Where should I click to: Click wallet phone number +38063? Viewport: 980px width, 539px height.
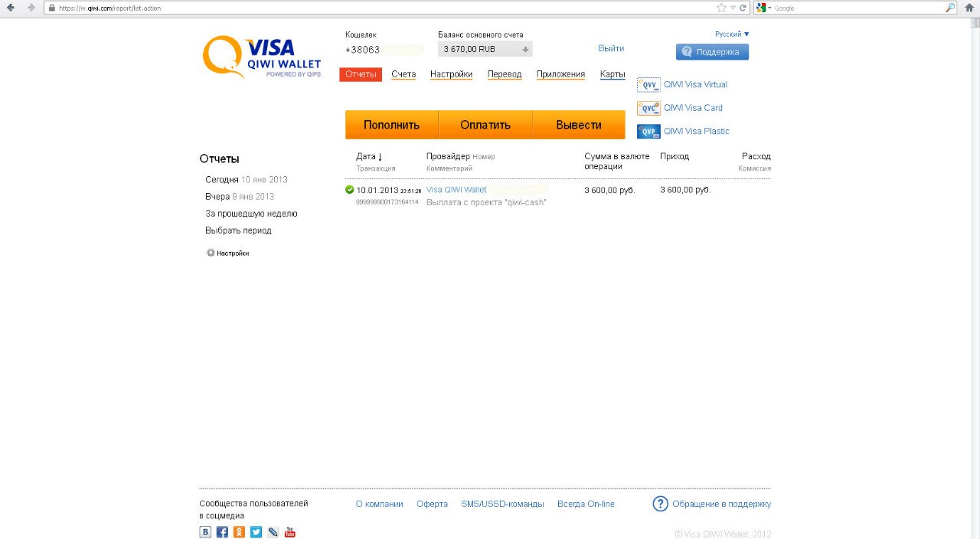coord(363,50)
